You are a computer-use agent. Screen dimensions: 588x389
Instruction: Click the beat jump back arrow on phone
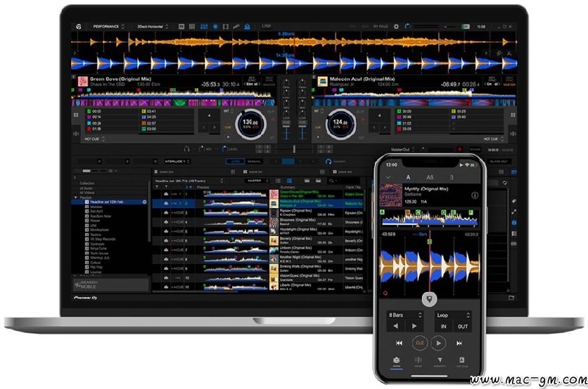[x=395, y=326]
